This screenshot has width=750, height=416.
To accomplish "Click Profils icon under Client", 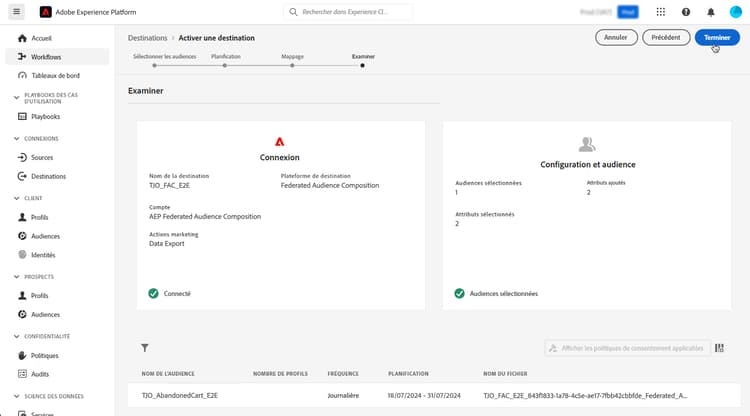I will [22, 217].
